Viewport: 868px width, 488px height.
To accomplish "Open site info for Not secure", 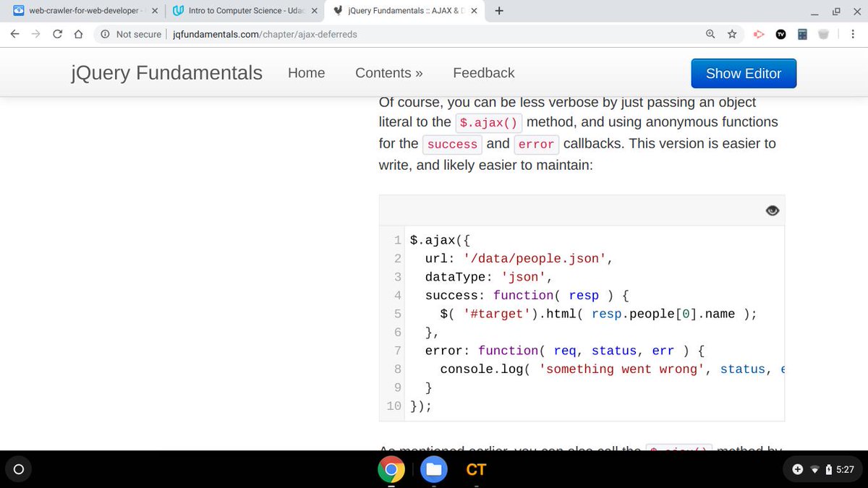I will pos(106,34).
